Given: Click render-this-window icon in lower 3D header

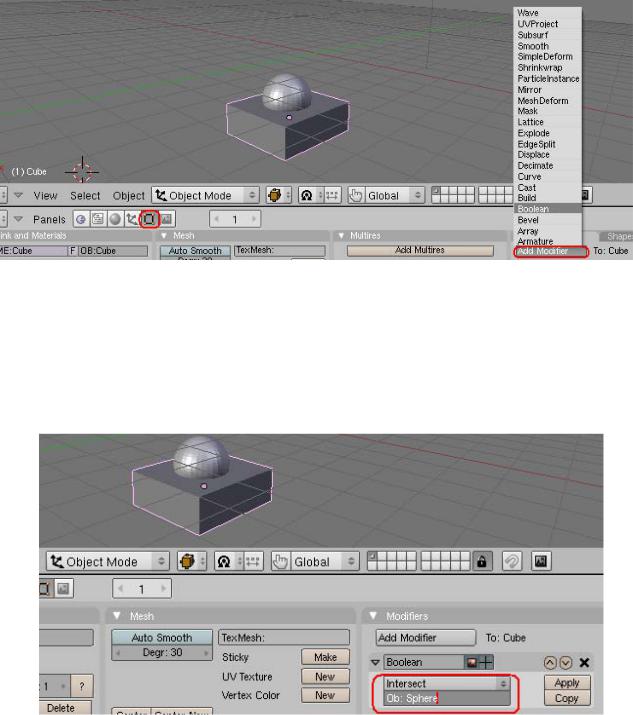Looking at the screenshot, I should click(541, 561).
